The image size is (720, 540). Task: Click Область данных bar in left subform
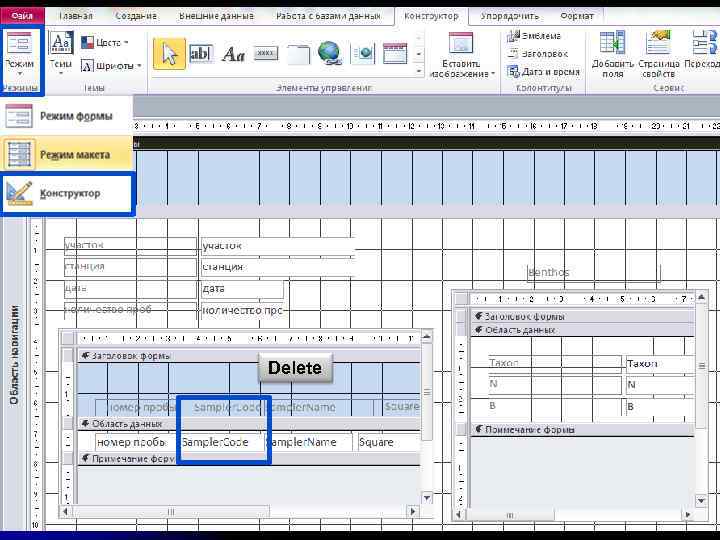coord(249,424)
